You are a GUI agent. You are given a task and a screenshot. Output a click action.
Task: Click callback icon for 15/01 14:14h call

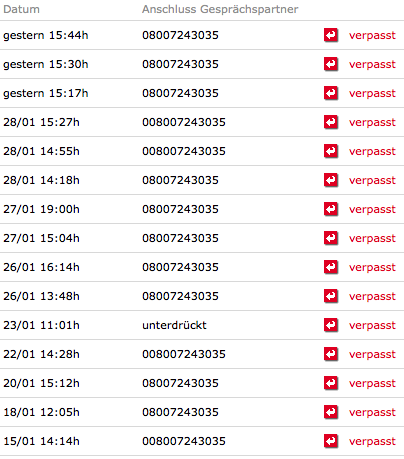pyautogui.click(x=331, y=441)
